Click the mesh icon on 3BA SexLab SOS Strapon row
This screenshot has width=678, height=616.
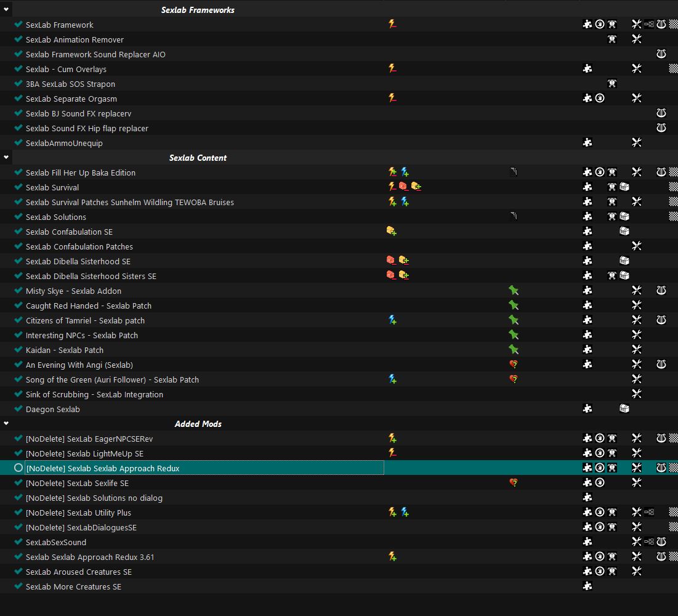click(x=612, y=84)
